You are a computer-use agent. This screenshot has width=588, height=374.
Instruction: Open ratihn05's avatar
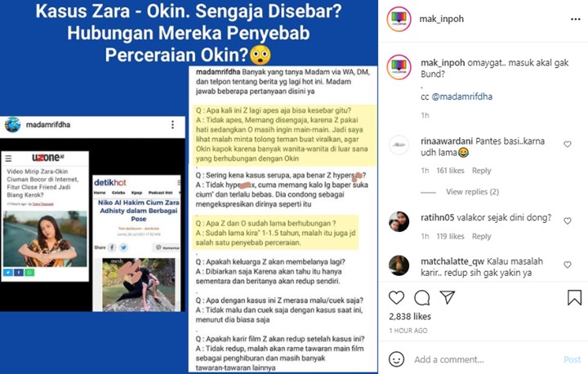pos(399,221)
